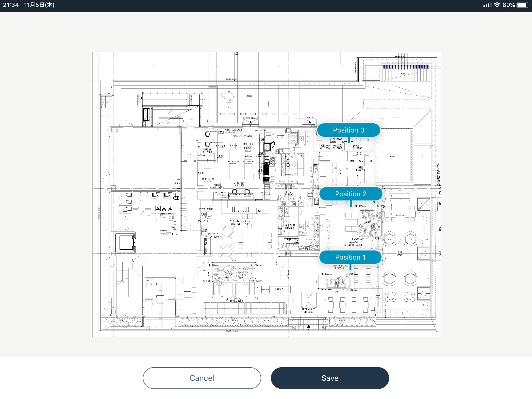Click the Wi-Fi status icon
The image size is (532, 399).
tap(497, 5)
